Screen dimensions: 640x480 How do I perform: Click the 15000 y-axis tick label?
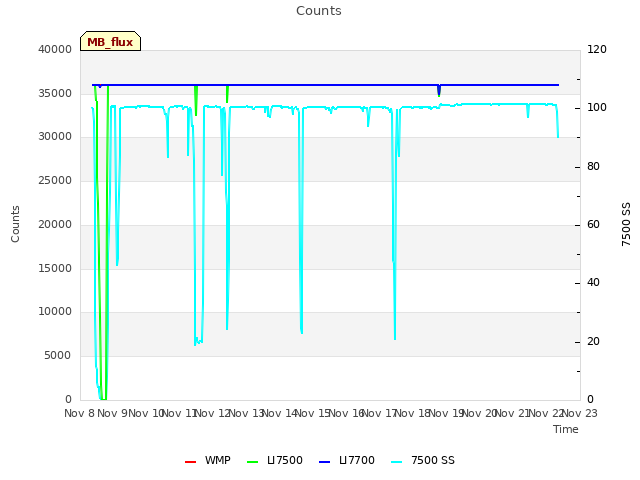(55, 268)
